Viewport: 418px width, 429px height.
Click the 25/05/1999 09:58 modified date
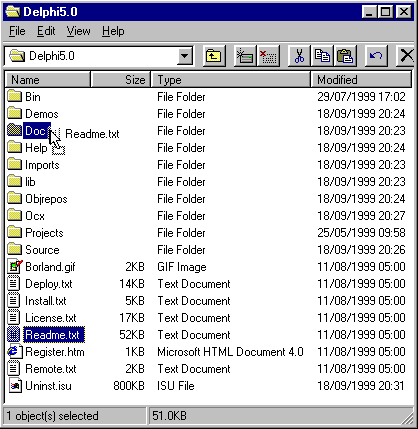361,233
